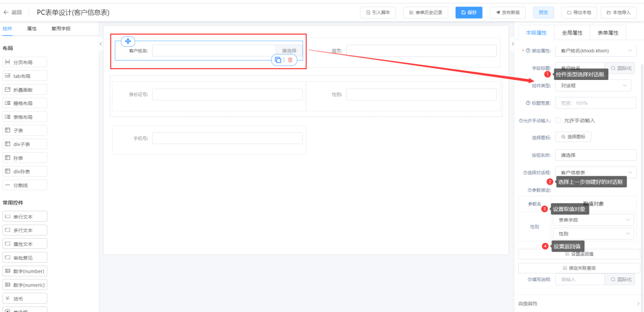This screenshot has width=644, height=312.
Task: Click the 选择图标 button
Action: coord(573,136)
